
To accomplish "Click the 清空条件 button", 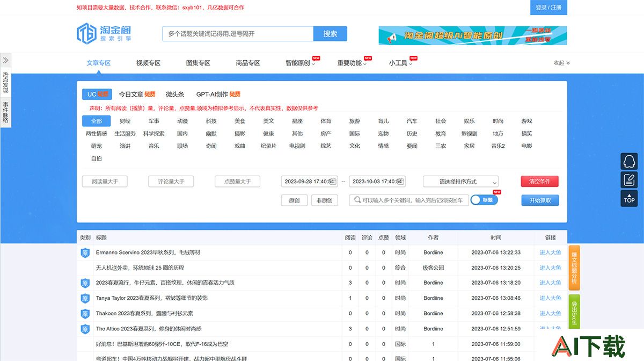I will [539, 182].
